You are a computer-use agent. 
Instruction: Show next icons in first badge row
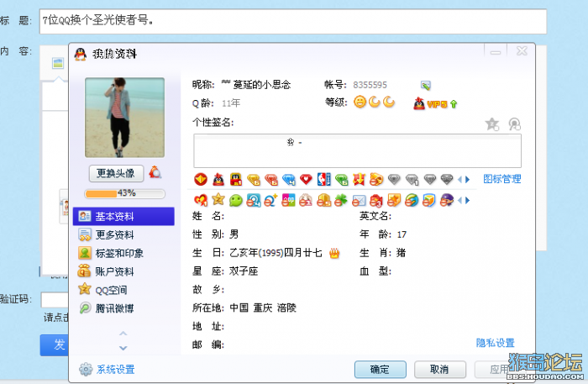point(468,180)
